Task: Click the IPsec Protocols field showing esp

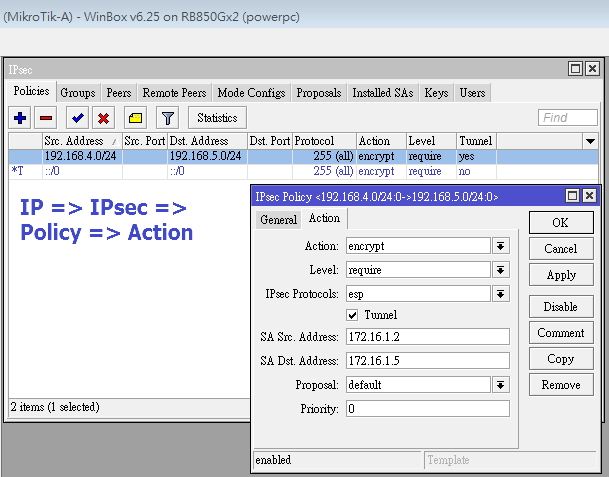Action: (x=418, y=294)
